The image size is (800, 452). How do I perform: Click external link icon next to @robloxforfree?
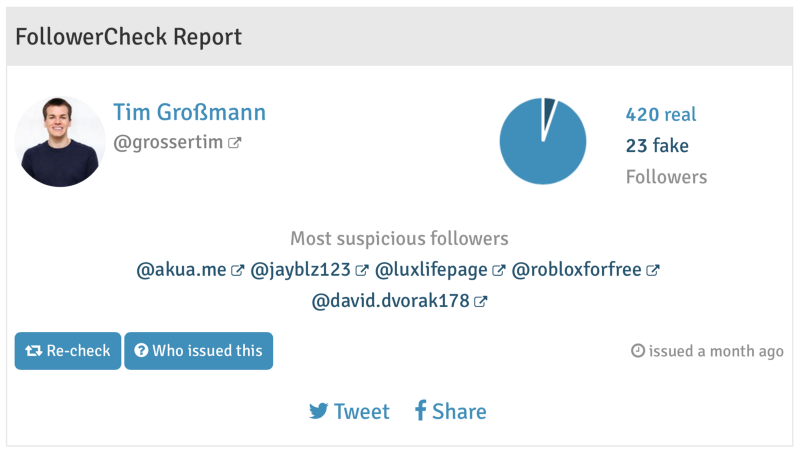point(653,270)
